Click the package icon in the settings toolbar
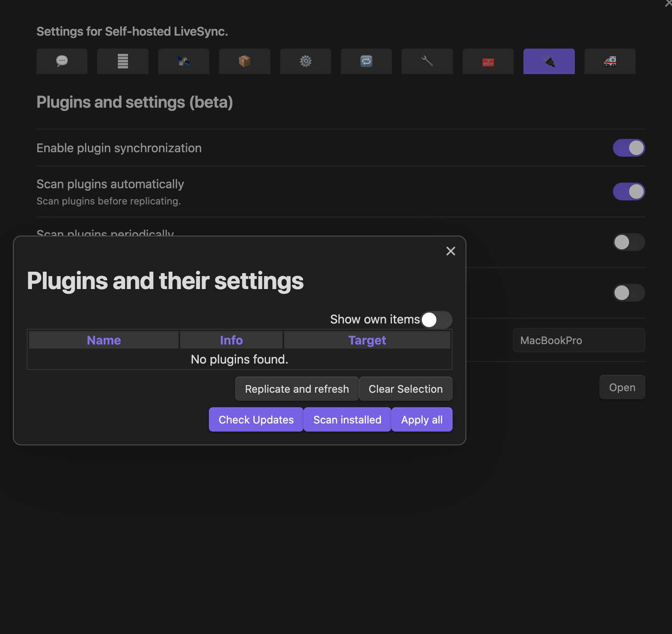 (245, 62)
